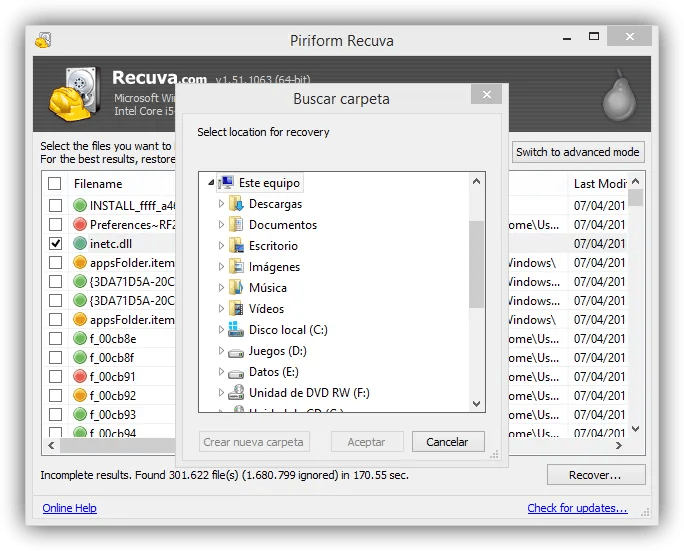Click the Este equipo computer icon

[226, 183]
